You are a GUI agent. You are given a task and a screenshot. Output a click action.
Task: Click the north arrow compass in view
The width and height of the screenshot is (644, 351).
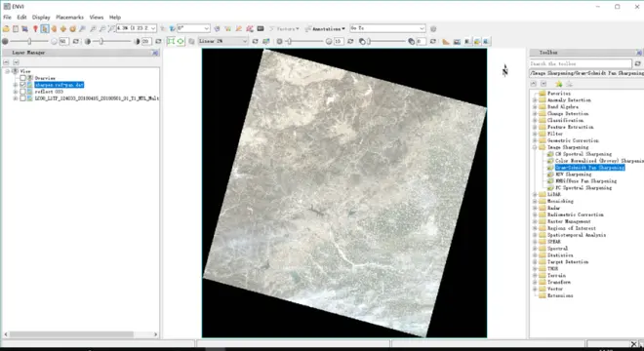pos(504,70)
